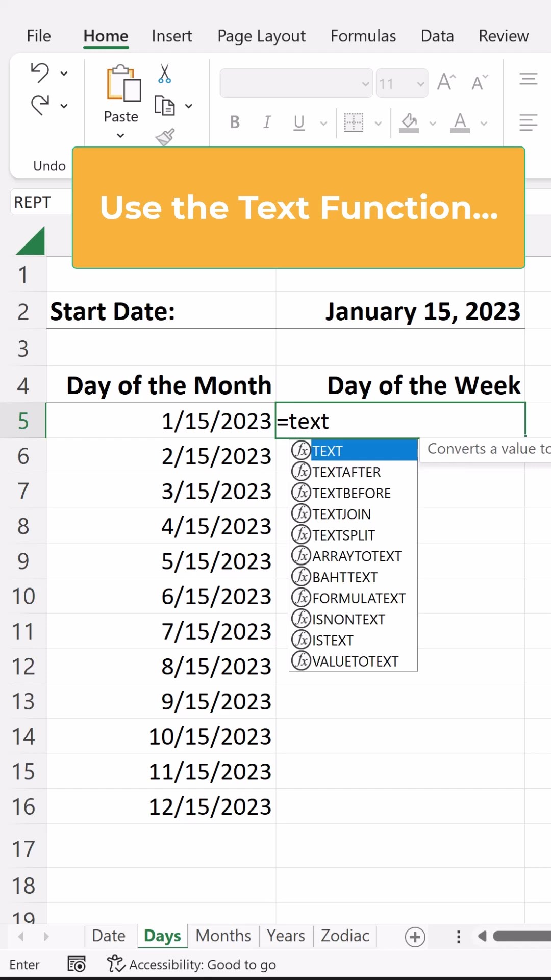Expand the Paste options arrow
This screenshot has height=980, width=551.
(x=121, y=136)
